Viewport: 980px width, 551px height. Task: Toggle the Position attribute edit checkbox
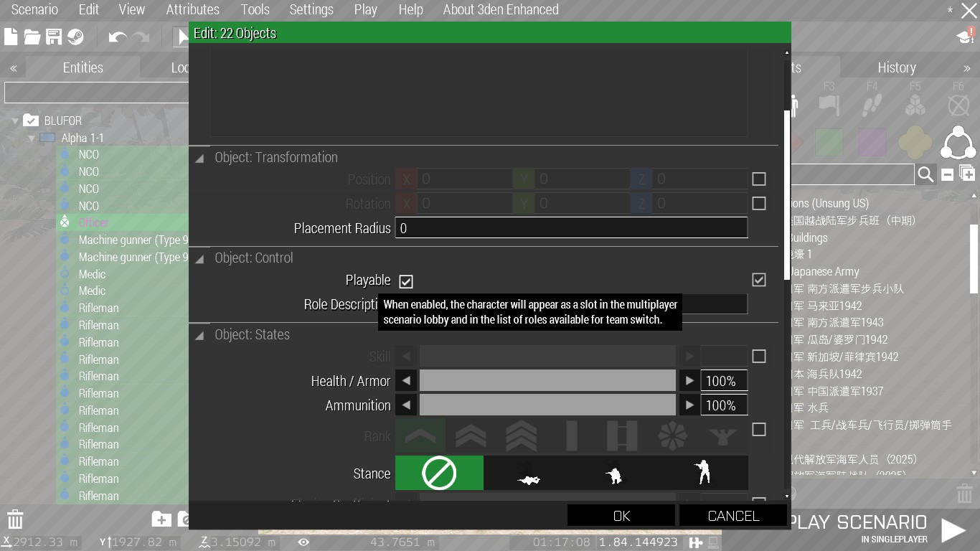coord(758,179)
